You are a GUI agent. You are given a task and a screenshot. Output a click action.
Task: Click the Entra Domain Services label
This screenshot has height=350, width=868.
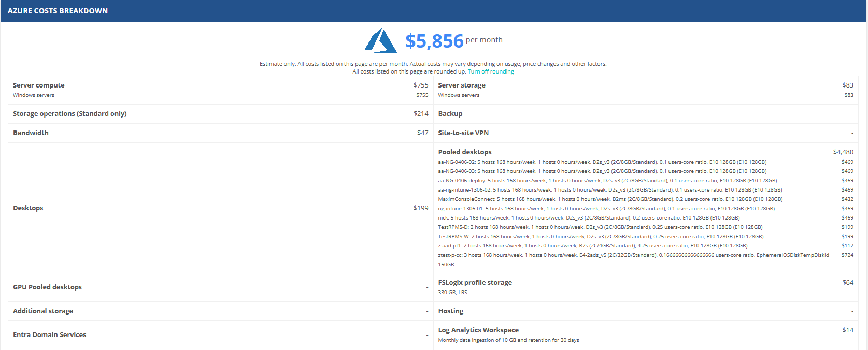pos(50,334)
